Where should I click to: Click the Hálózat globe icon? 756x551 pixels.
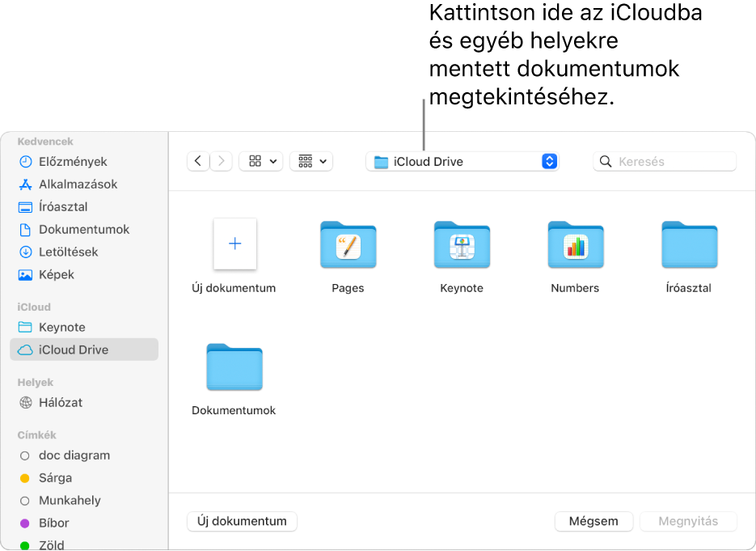tap(25, 402)
